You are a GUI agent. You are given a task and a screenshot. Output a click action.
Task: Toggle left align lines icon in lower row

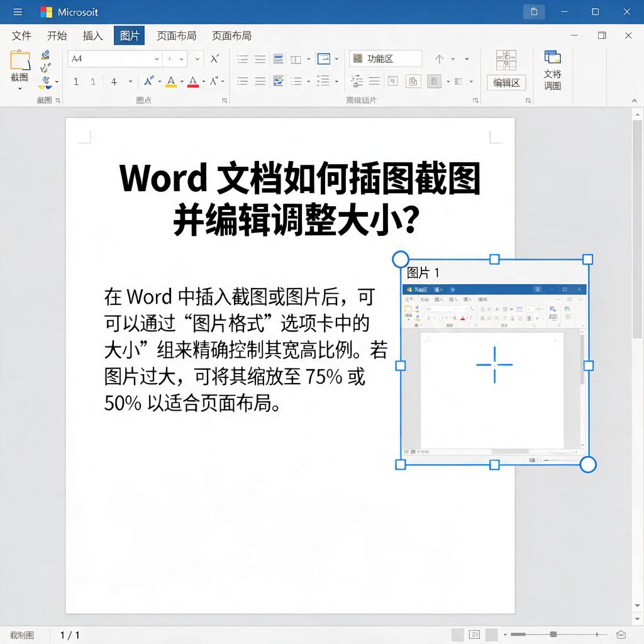coord(243,81)
